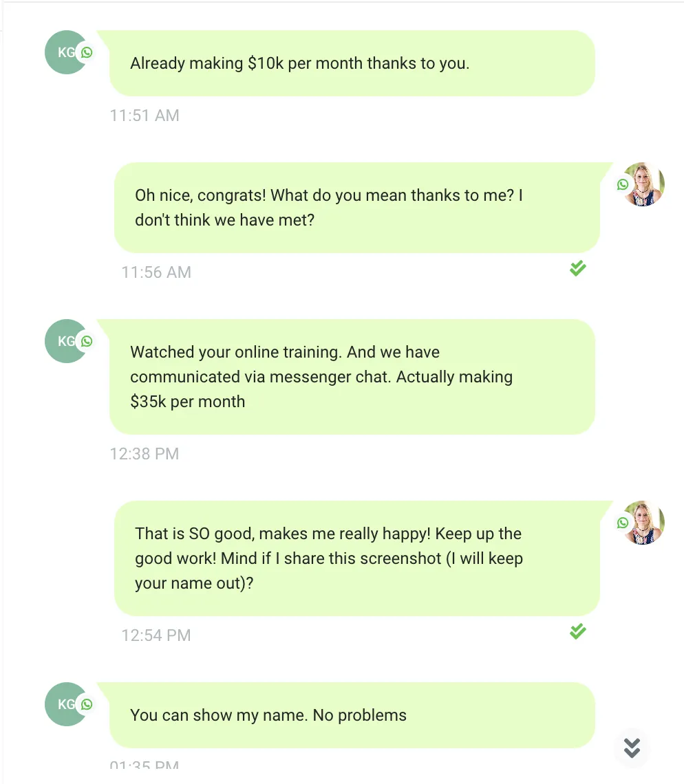
Task: Click WhatsApp badge on the first KG avatar
Action: tap(87, 52)
